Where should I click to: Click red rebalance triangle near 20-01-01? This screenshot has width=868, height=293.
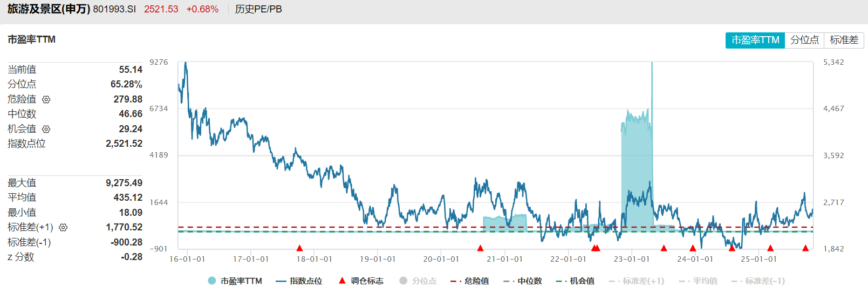coord(480,248)
